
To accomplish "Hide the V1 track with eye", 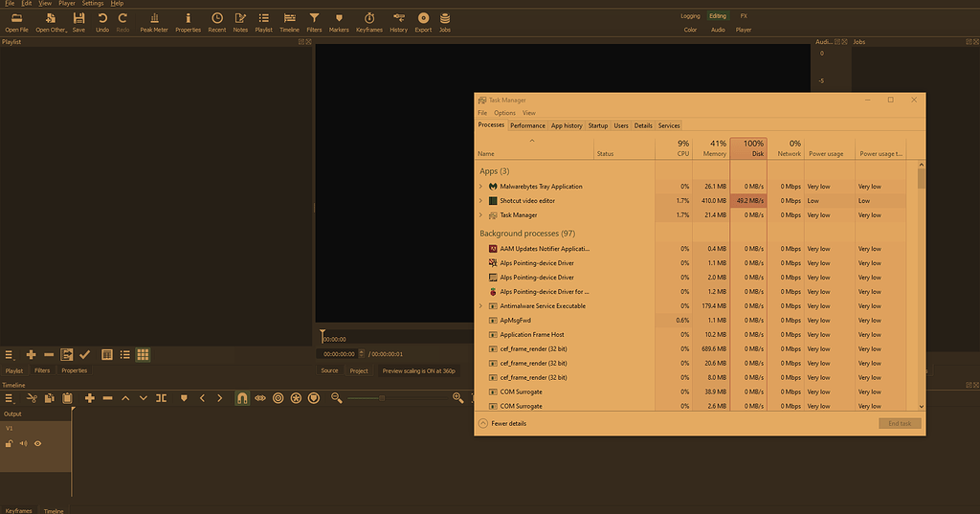I will (37, 444).
